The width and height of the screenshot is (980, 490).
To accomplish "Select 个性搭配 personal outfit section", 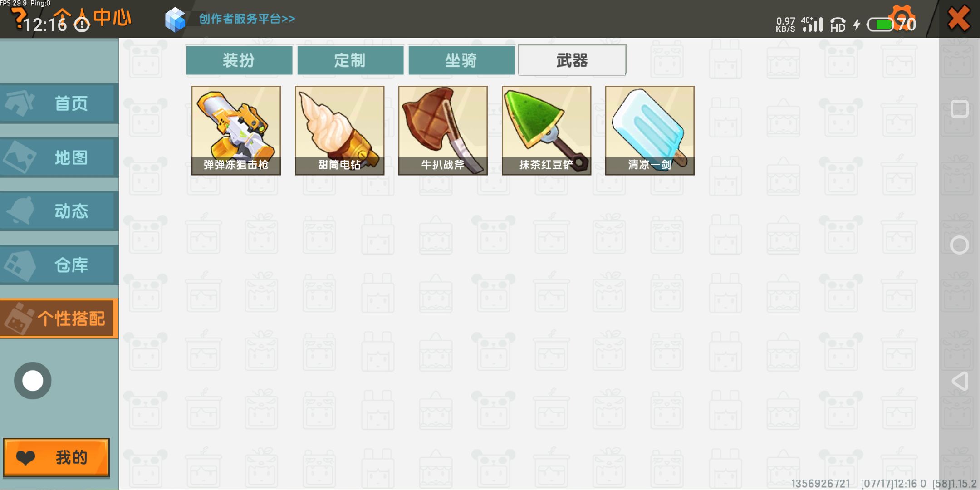I will pos(59,318).
